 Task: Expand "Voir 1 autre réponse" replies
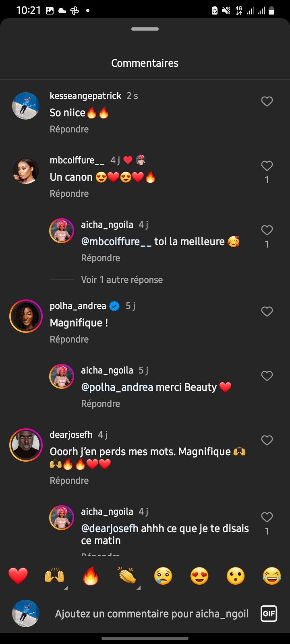[x=122, y=280]
